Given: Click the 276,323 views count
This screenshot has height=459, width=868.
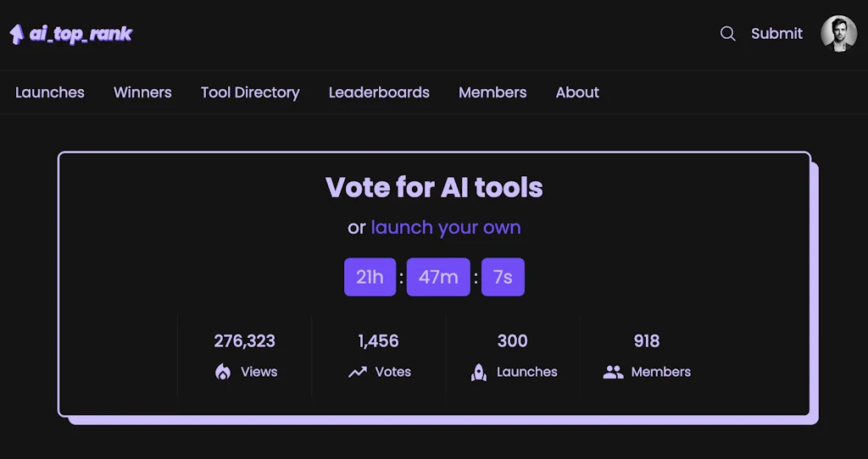Looking at the screenshot, I should coord(244,341).
